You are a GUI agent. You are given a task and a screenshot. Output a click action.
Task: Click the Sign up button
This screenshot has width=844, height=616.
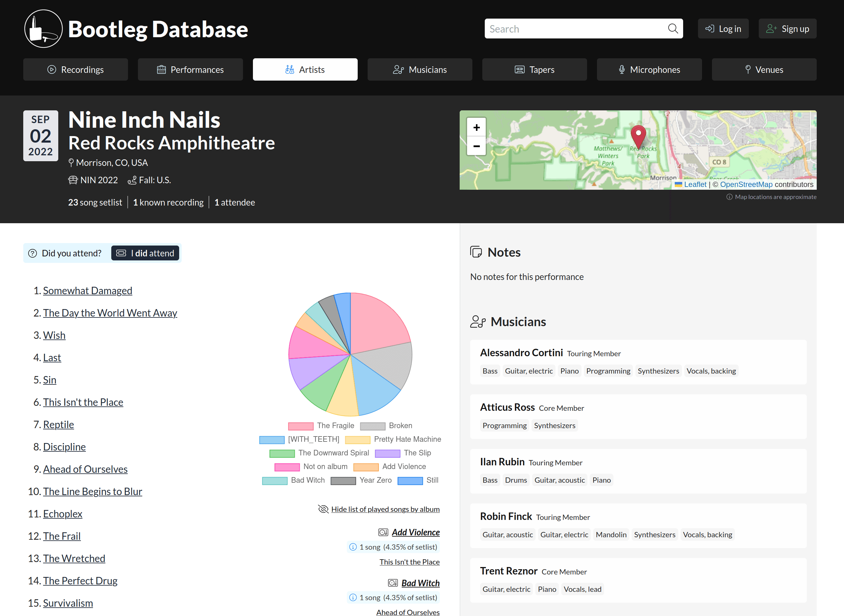coord(787,29)
